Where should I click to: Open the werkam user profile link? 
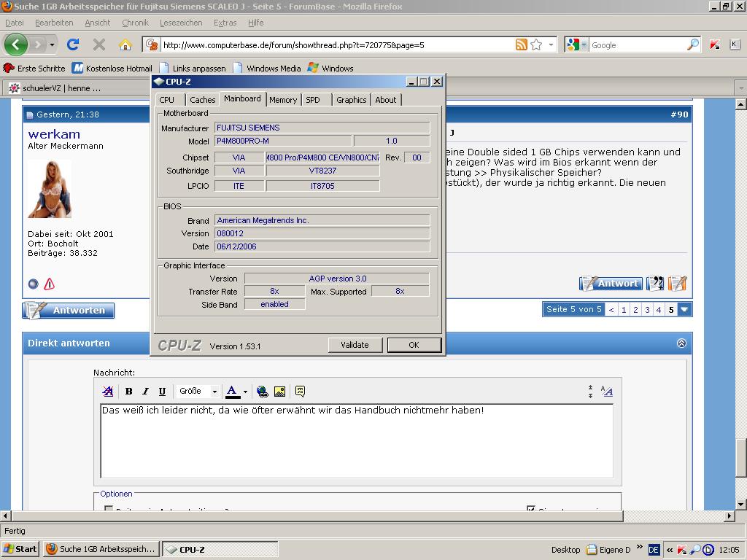click(54, 134)
